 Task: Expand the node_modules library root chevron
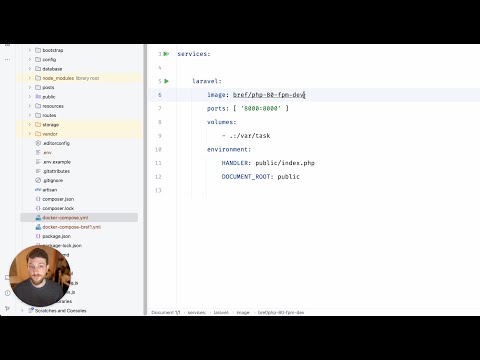pyautogui.click(x=30, y=78)
